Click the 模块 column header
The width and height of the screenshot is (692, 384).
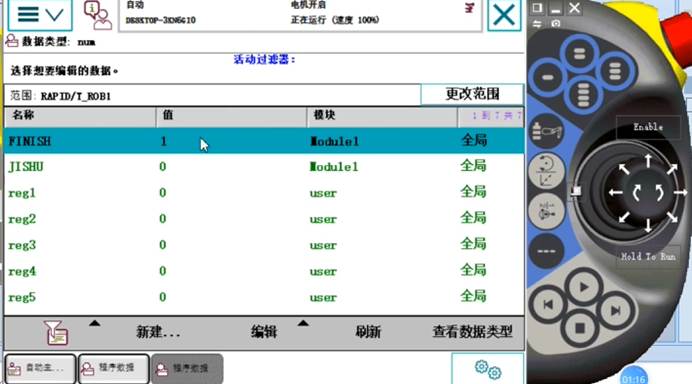point(382,116)
